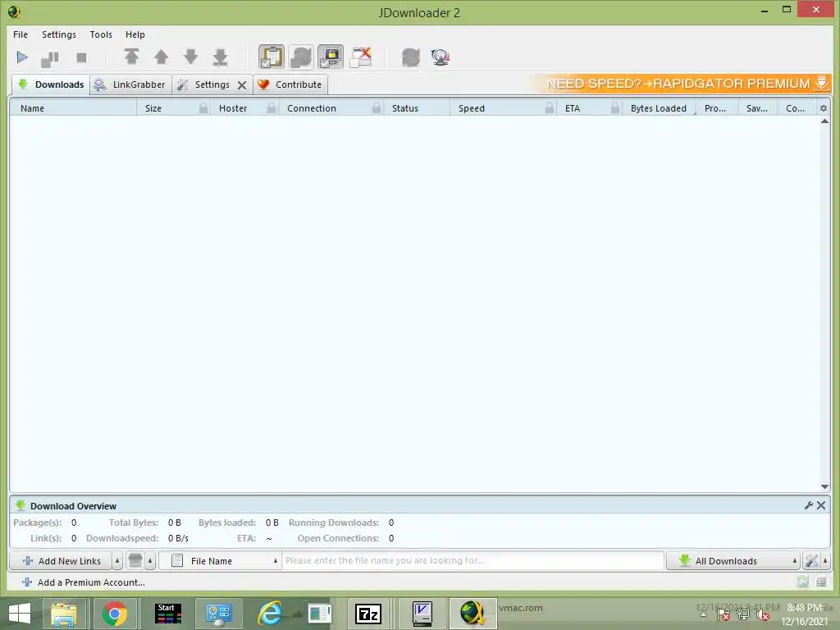Click the scrollbar up arrow in downloads table
840x630 pixels.
(x=824, y=121)
